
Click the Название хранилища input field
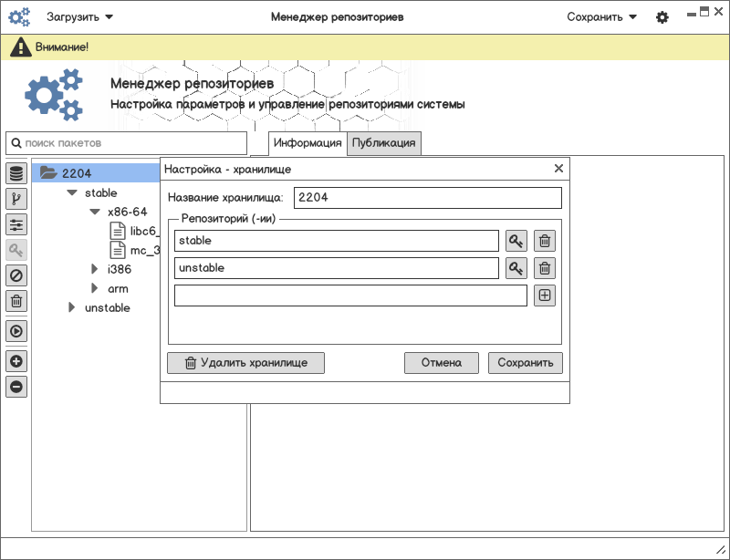428,198
